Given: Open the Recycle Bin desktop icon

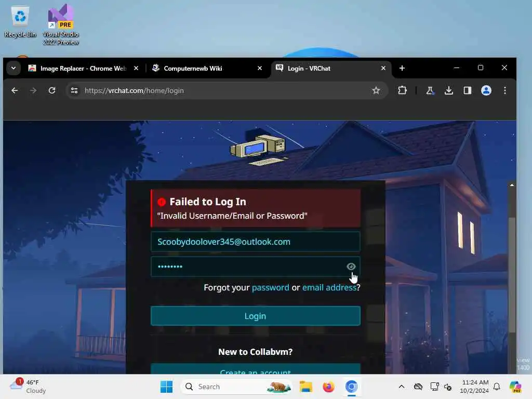Looking at the screenshot, I should coord(20,22).
